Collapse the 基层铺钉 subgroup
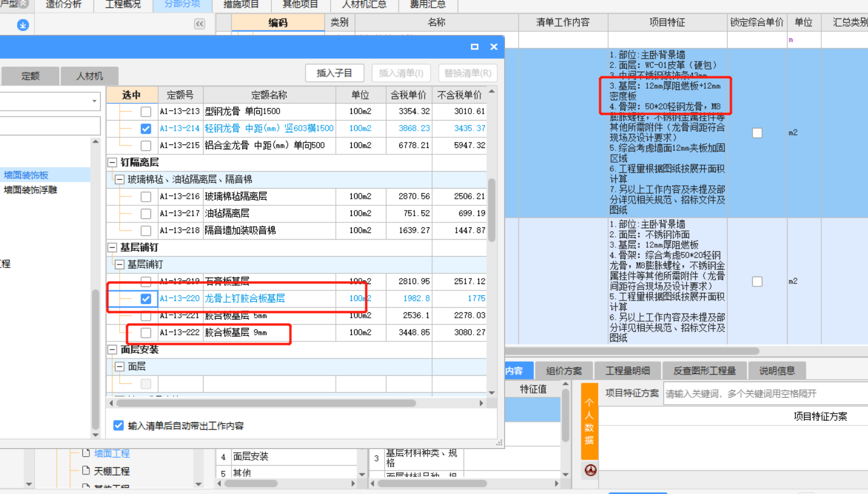 click(120, 264)
